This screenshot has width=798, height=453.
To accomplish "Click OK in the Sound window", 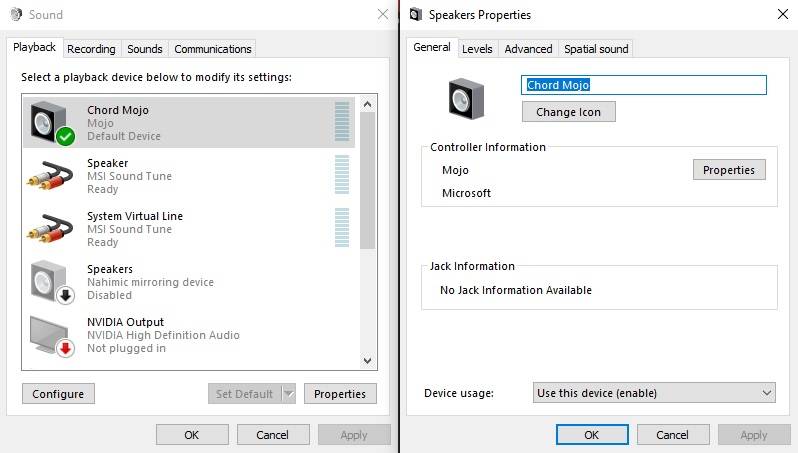I will click(192, 435).
